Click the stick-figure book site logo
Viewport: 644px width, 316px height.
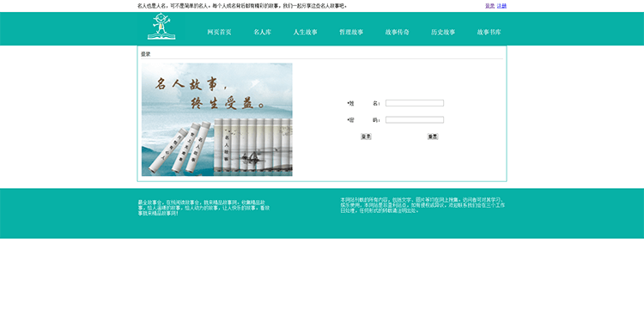click(x=161, y=27)
